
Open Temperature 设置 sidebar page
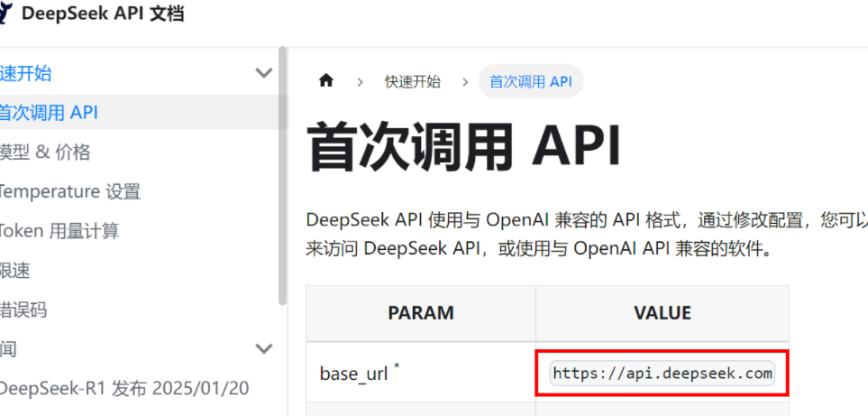(x=69, y=191)
